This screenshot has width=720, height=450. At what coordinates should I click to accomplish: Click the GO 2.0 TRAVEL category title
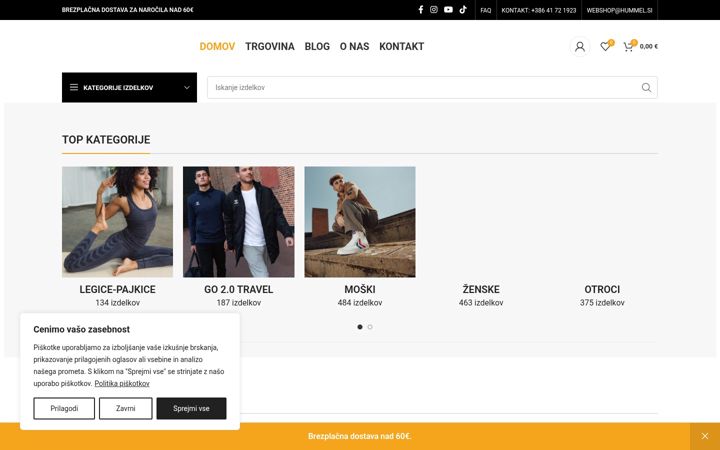[x=239, y=289]
